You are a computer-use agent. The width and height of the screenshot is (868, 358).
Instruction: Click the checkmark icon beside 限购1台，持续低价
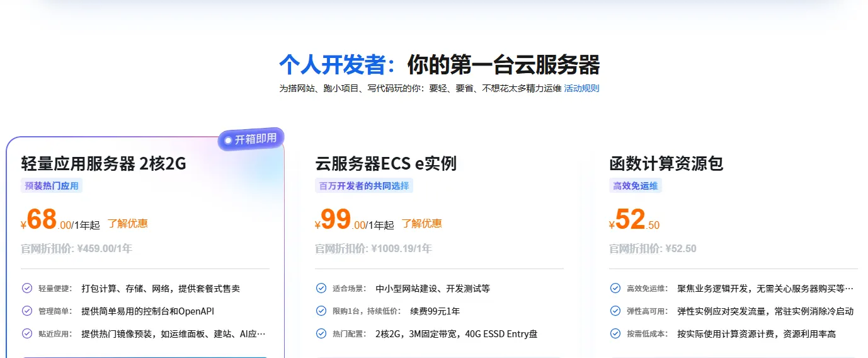pyautogui.click(x=321, y=311)
